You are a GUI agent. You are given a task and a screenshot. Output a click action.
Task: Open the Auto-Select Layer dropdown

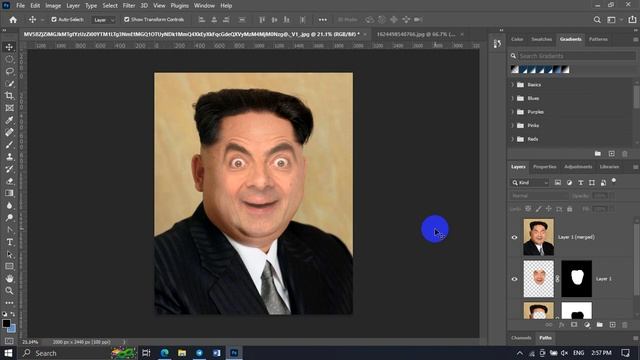click(x=104, y=20)
